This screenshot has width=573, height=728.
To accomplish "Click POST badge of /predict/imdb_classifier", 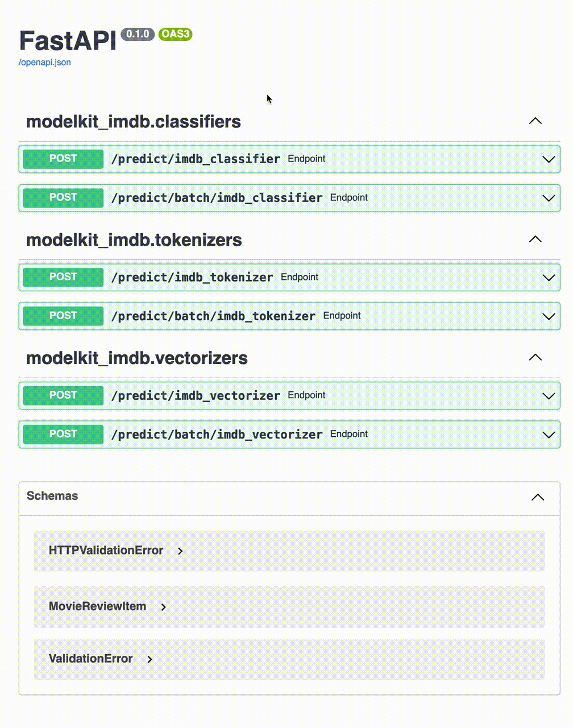I will coord(63,159).
